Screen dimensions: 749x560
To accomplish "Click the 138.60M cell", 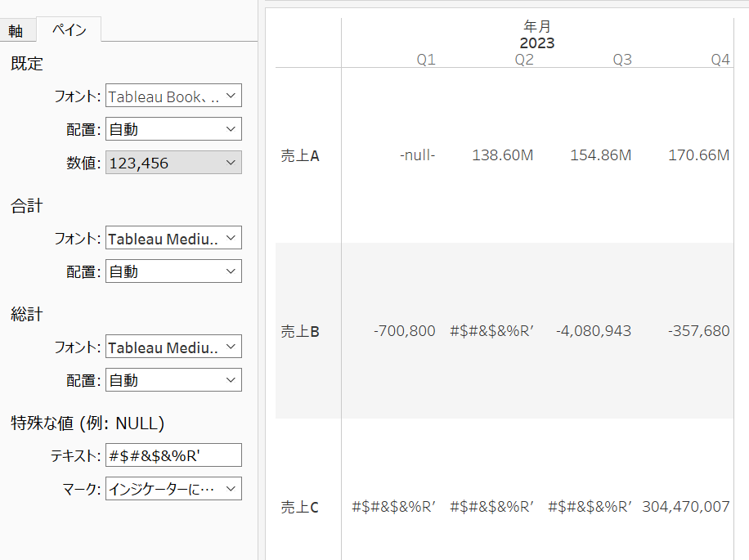I will click(x=503, y=155).
